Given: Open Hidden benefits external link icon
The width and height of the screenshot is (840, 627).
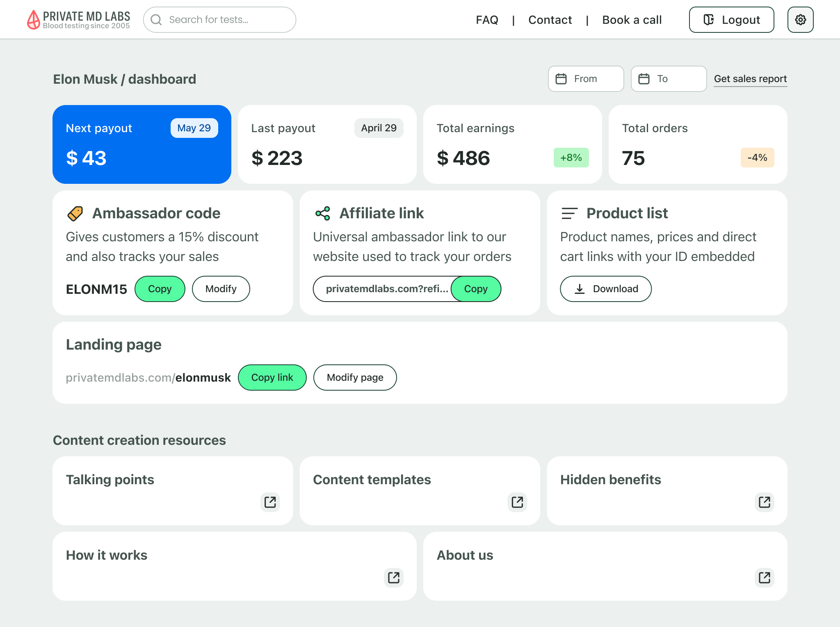Looking at the screenshot, I should click(764, 502).
